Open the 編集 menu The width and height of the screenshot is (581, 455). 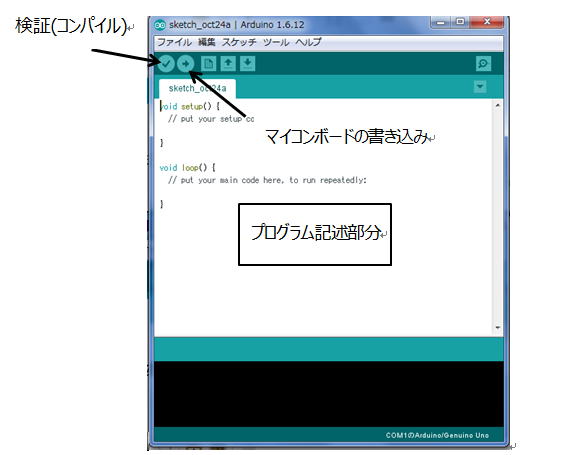[206, 42]
